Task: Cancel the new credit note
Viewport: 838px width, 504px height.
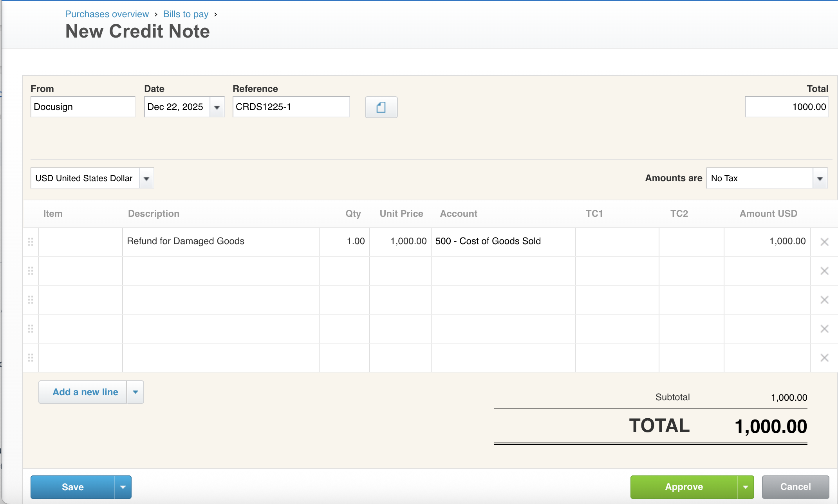Action: tap(795, 487)
